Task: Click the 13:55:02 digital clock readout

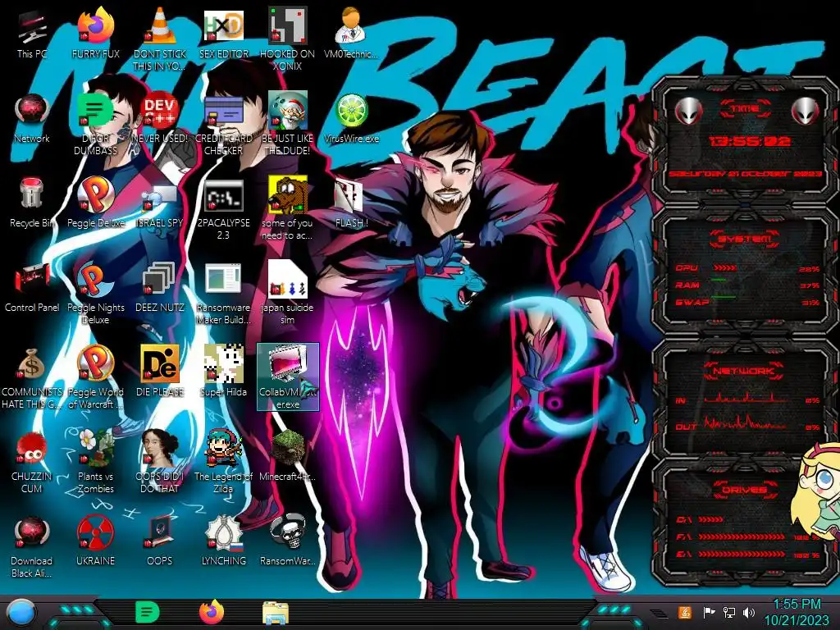Action: pos(749,141)
